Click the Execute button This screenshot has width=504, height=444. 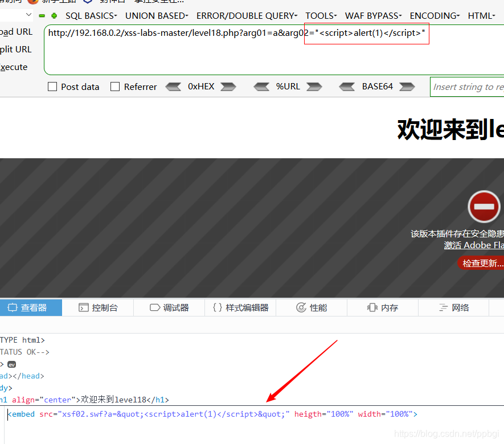[13, 67]
